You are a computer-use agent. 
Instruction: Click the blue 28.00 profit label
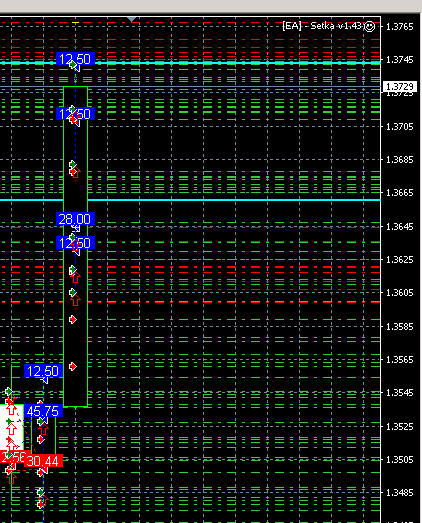76,219
